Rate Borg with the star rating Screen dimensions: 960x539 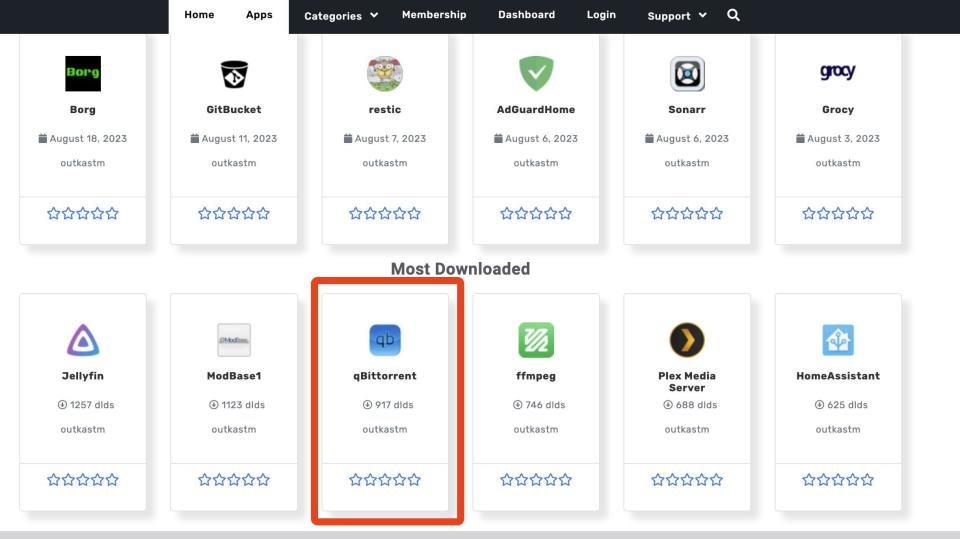pyautogui.click(x=83, y=213)
